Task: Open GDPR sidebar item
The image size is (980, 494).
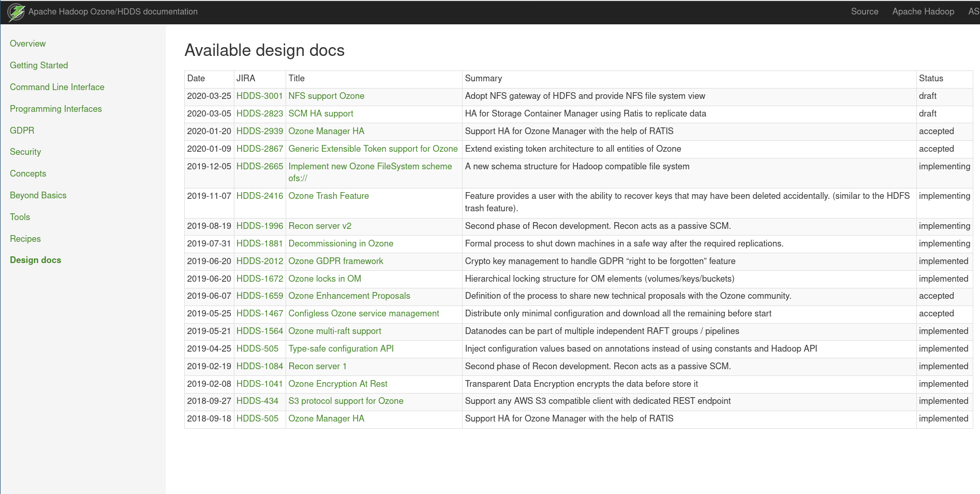Action: click(22, 130)
